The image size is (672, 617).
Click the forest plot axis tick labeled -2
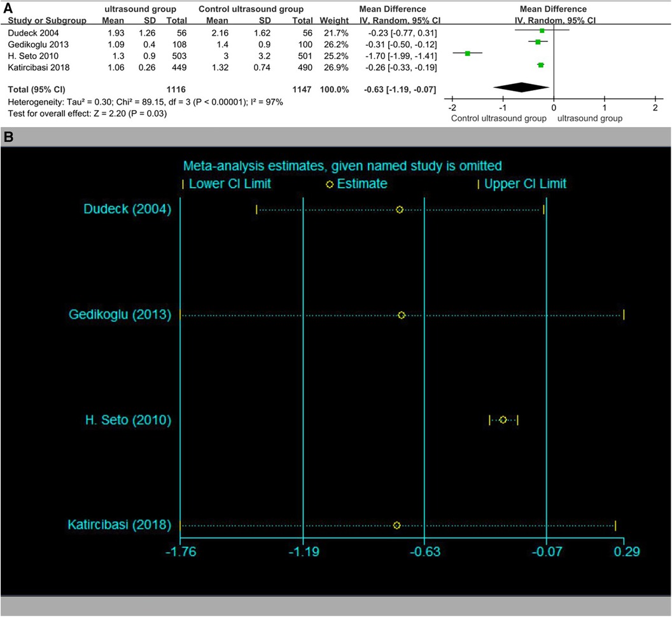pos(452,108)
